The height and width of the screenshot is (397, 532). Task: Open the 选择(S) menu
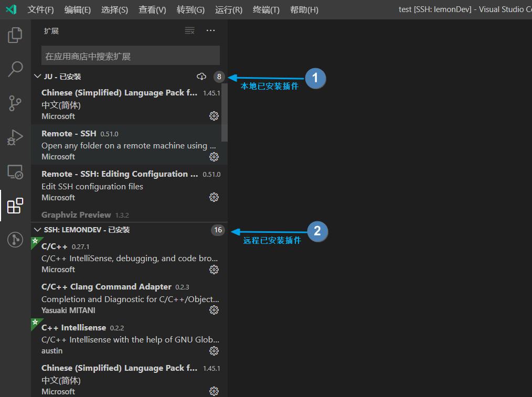point(115,9)
